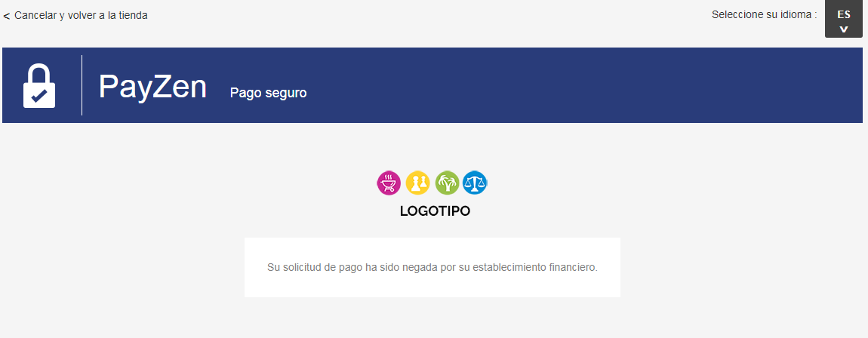Click the yellow chess pawns icon

(417, 183)
